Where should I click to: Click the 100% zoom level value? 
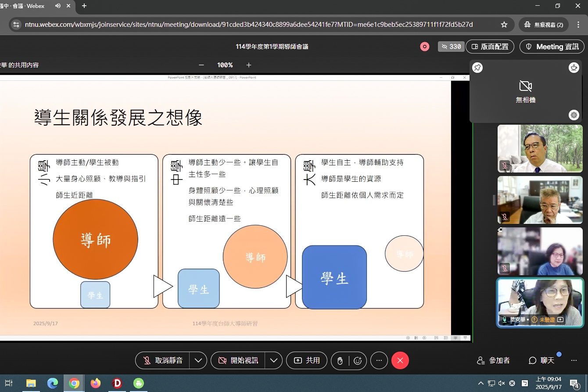pyautogui.click(x=225, y=65)
